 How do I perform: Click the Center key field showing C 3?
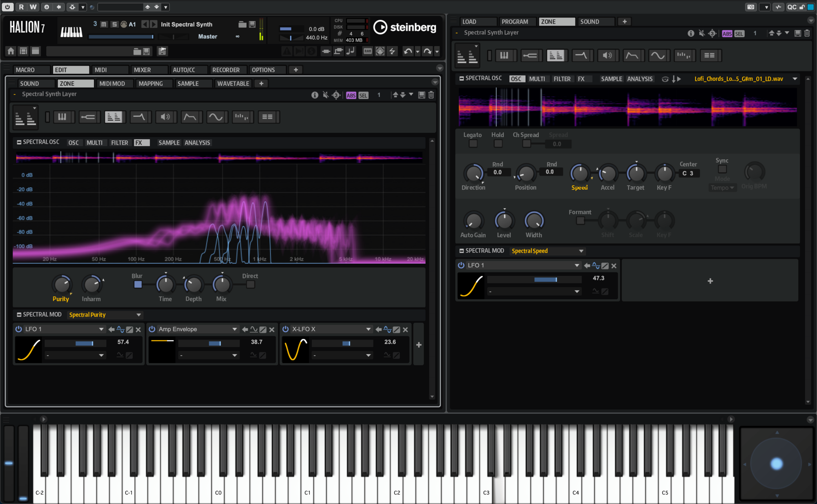click(x=689, y=174)
